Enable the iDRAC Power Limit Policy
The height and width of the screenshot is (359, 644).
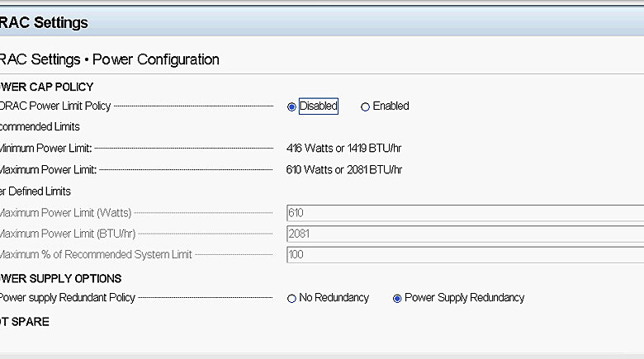(365, 106)
